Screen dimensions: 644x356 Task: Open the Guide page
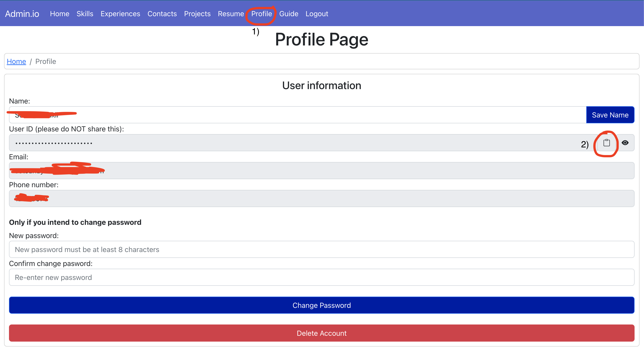(289, 14)
